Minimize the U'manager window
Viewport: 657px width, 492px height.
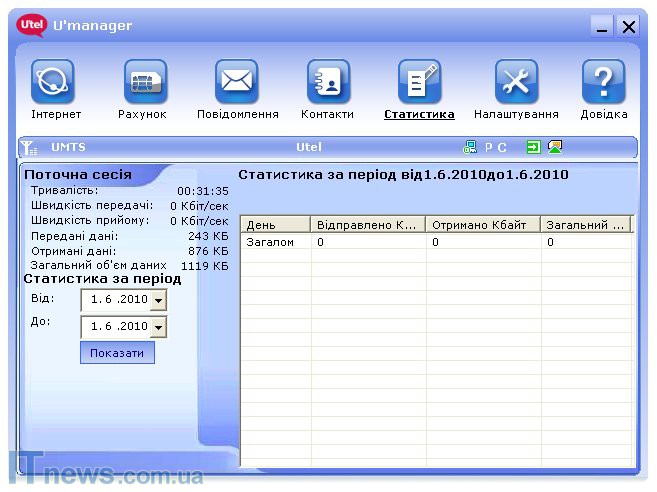602,28
